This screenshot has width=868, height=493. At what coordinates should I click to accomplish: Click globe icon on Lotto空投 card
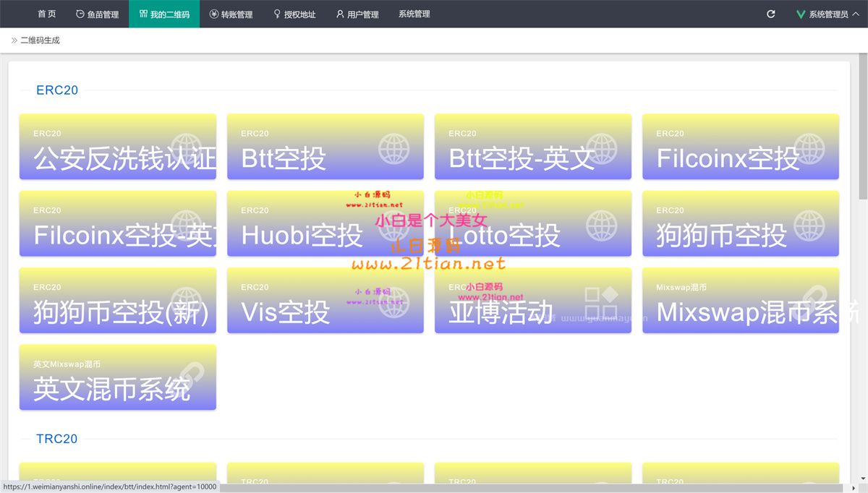point(602,224)
